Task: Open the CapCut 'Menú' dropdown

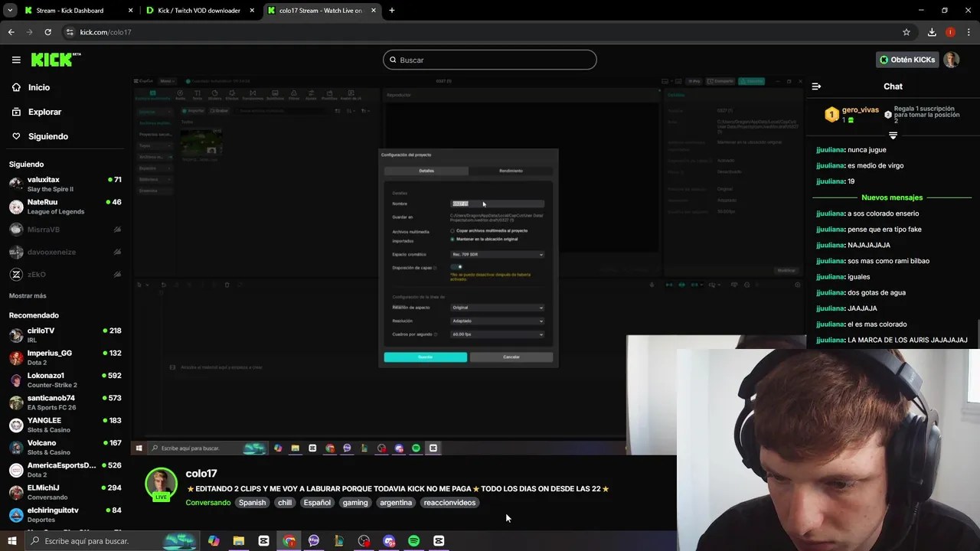Action: 166,81
